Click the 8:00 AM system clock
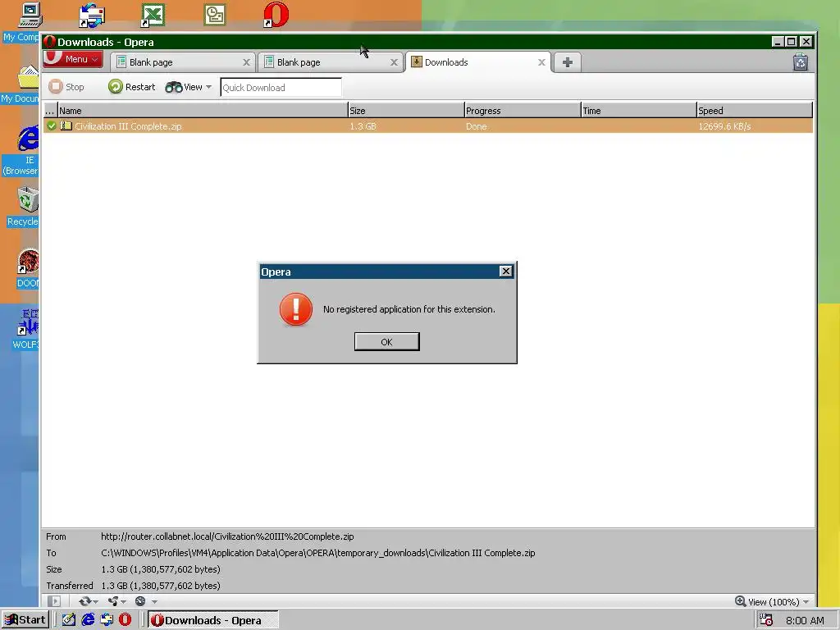Screen dimensions: 840x630 pyautogui.click(x=805, y=620)
